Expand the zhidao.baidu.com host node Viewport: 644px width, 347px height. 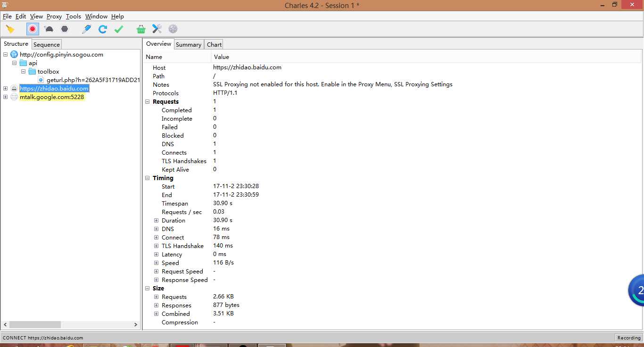(x=6, y=88)
